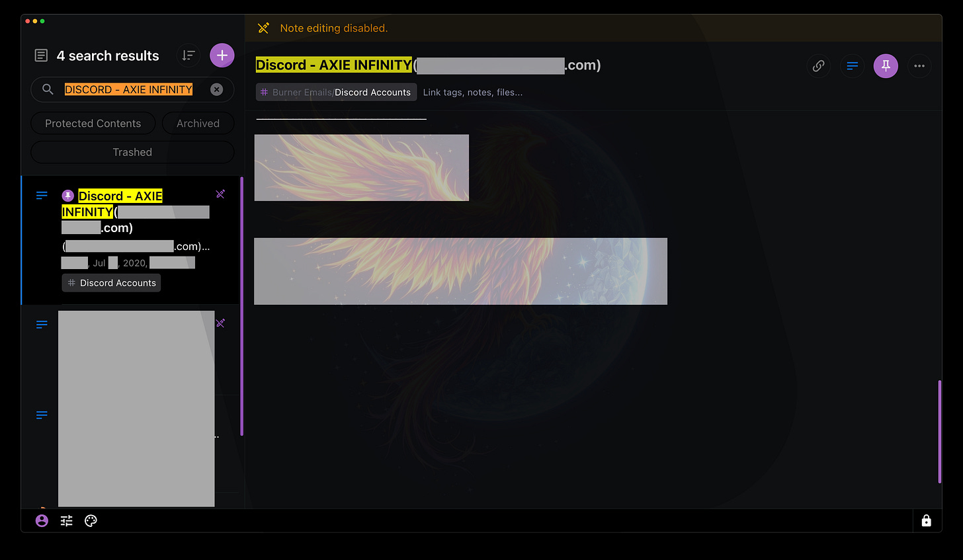Click editing-disabled pencil icon on first note
This screenshot has height=560, width=963.
220,194
